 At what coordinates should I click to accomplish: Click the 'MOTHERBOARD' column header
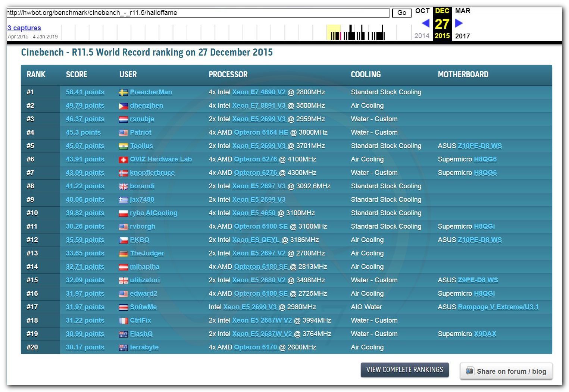tap(463, 75)
